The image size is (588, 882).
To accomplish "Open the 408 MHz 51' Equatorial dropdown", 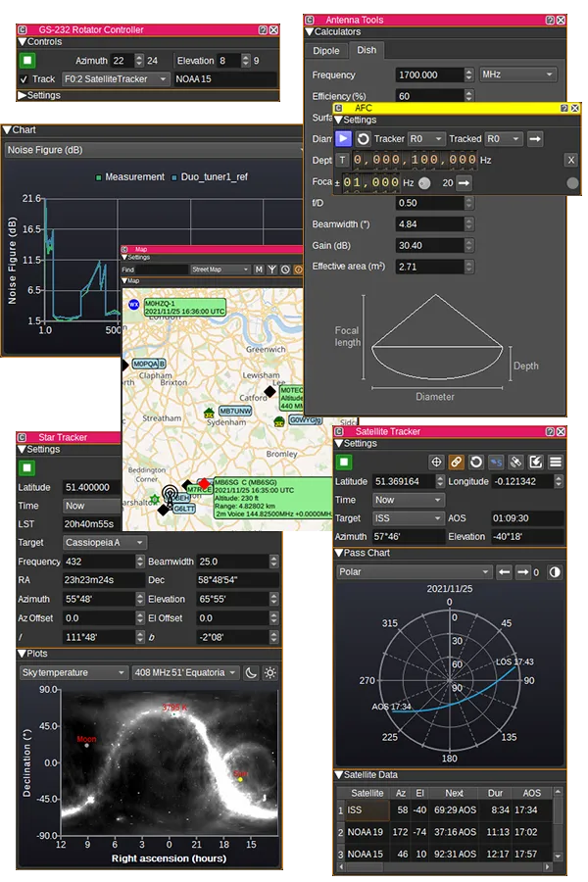I will 185,672.
